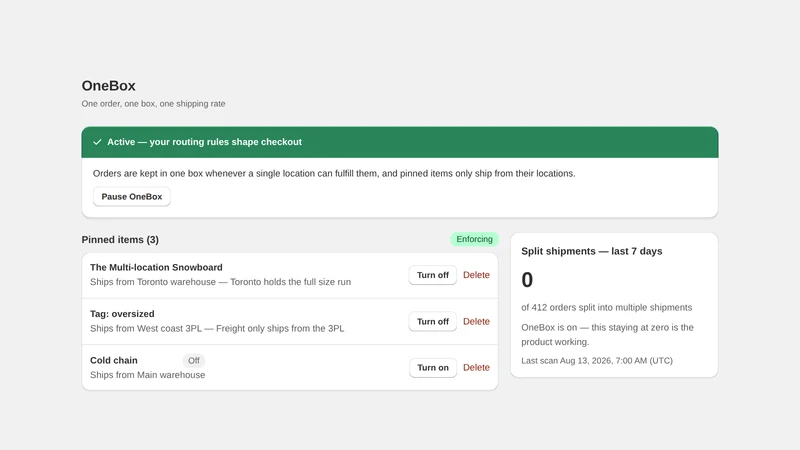The height and width of the screenshot is (450, 800).
Task: Delete the Tag: oversized pinned item
Action: point(476,321)
